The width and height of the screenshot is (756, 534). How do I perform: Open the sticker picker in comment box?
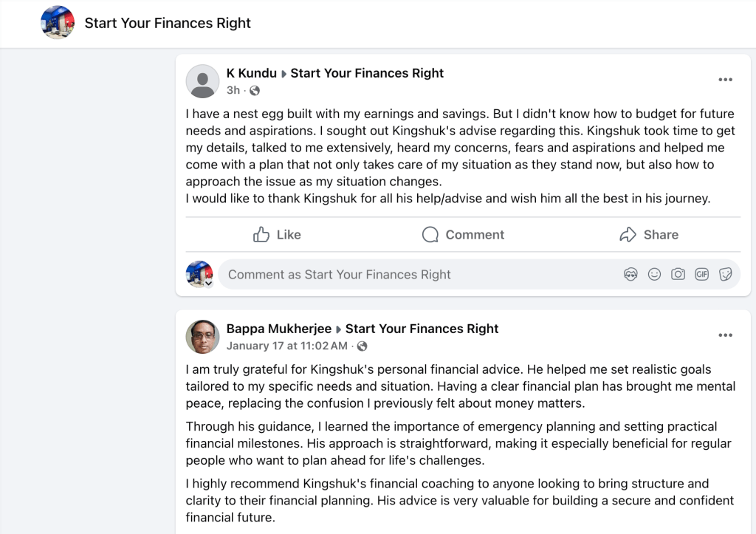click(x=725, y=275)
